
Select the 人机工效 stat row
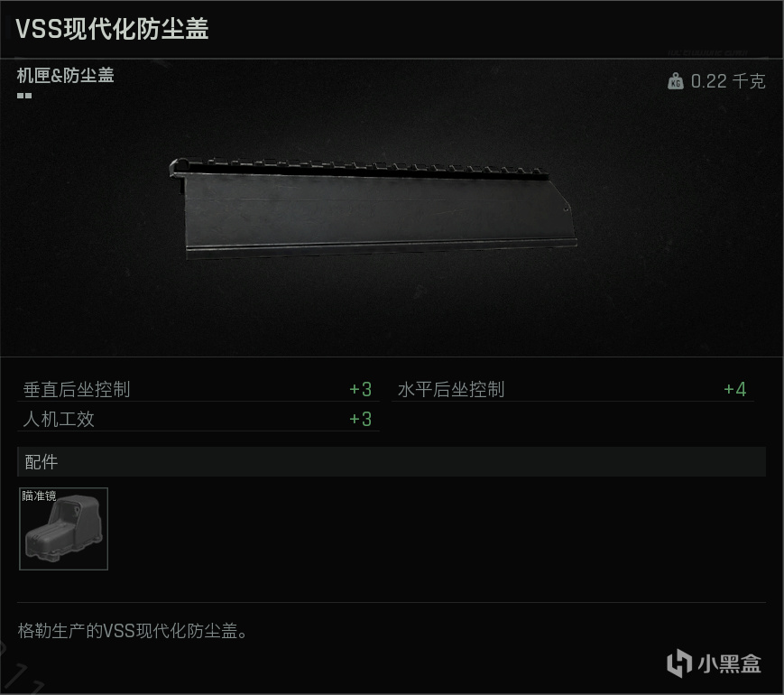(198, 419)
